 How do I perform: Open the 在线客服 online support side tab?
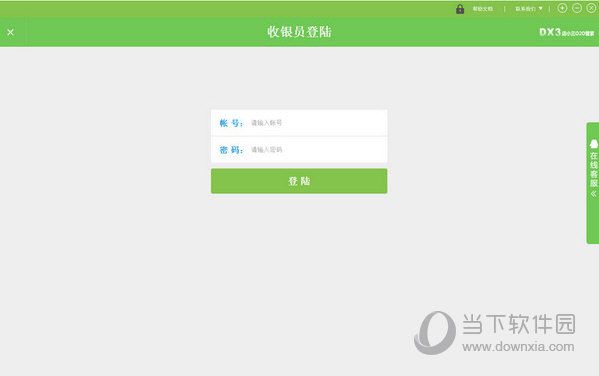tap(593, 183)
